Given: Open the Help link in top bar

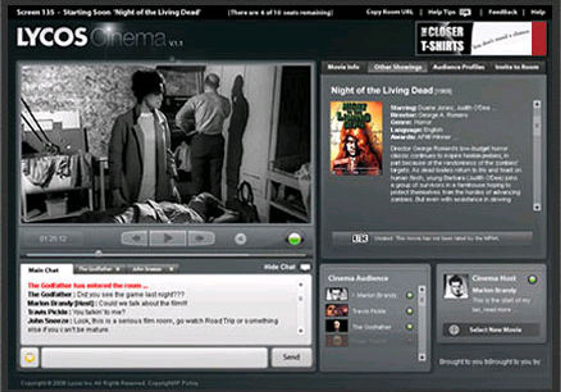Looking at the screenshot, I should tap(538, 12).
